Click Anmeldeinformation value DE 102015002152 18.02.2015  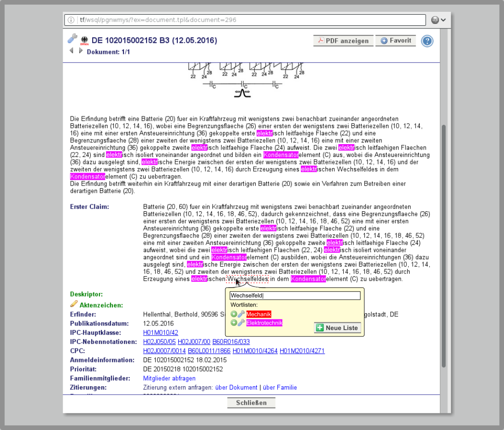point(185,360)
